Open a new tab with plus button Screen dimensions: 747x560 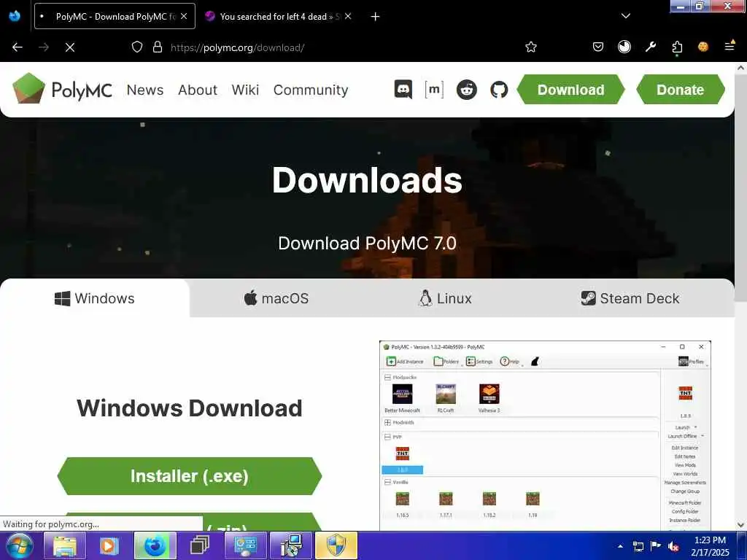[376, 17]
